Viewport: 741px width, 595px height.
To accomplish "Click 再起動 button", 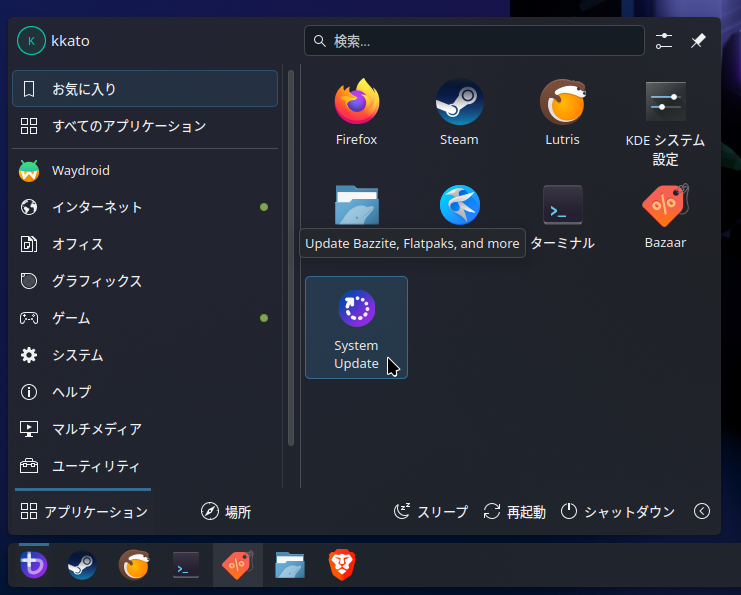I will [x=515, y=511].
